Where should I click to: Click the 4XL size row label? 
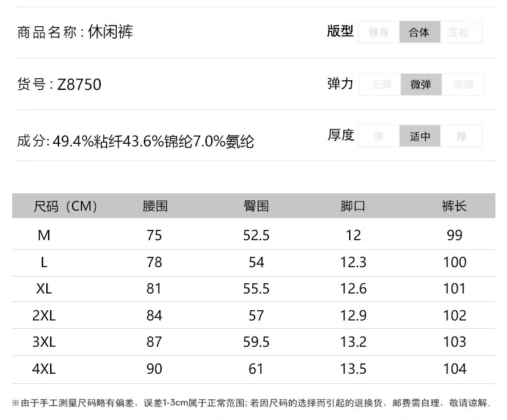click(x=44, y=369)
